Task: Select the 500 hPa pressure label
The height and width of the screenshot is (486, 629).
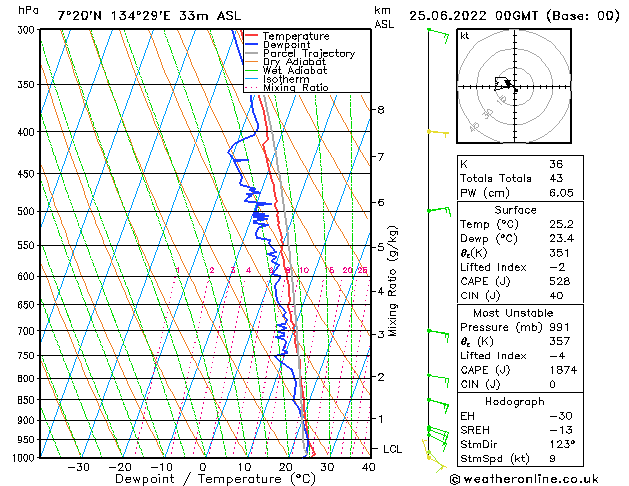Action: point(28,211)
